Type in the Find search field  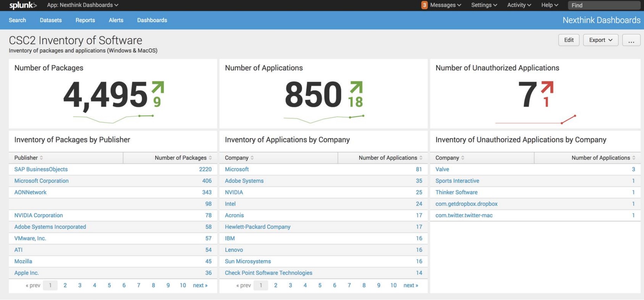603,5
